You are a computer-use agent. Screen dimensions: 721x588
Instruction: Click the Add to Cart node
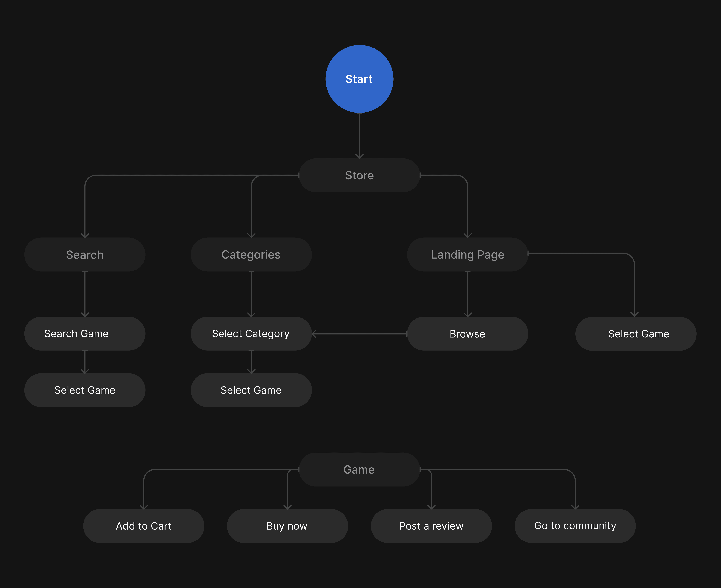click(144, 526)
